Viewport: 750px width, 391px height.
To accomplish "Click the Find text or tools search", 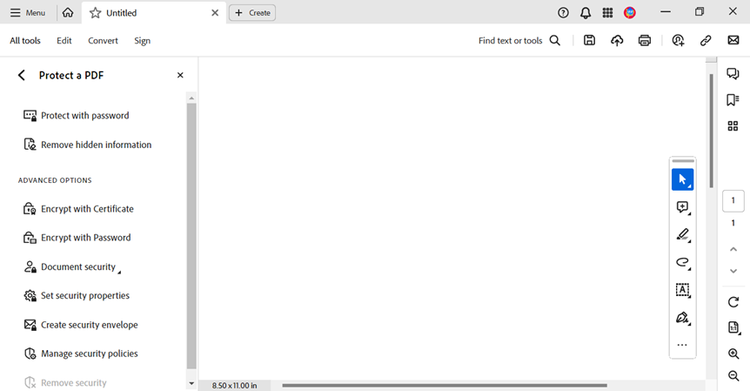I will (x=510, y=41).
